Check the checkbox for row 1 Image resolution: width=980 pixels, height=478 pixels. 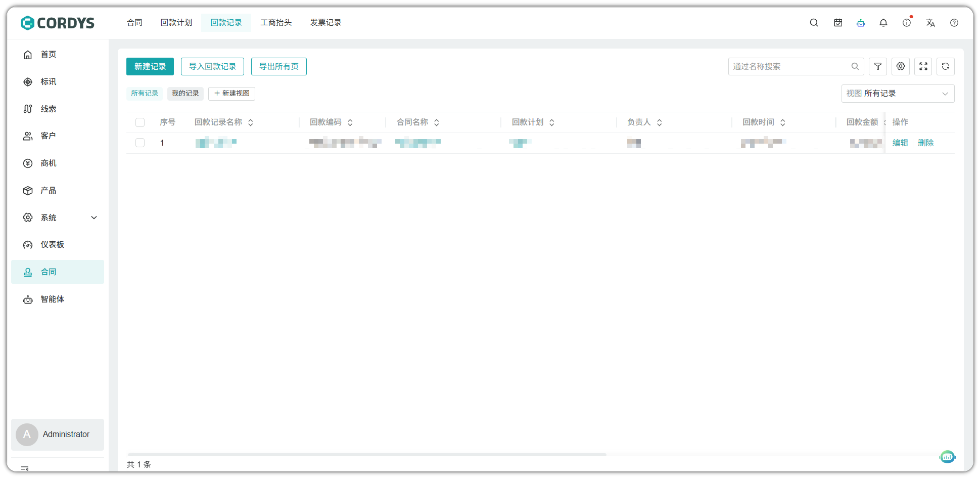point(140,143)
